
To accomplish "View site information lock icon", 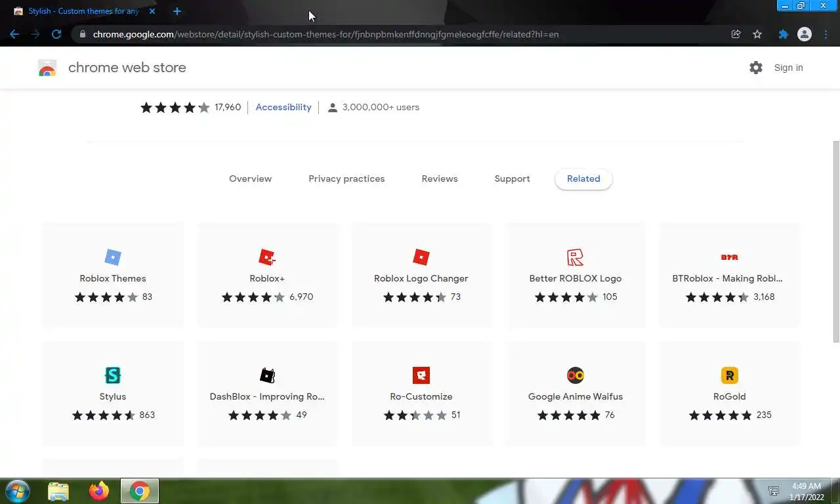I will 82,34.
